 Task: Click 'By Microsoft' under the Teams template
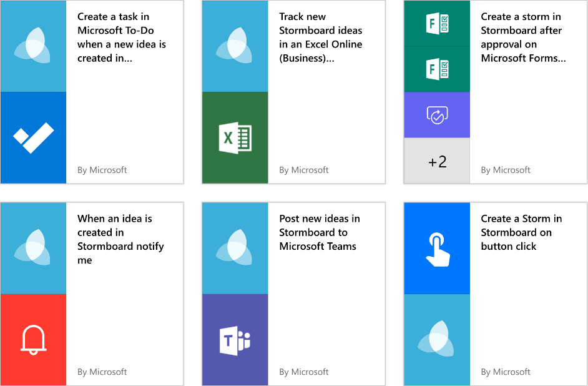304,372
